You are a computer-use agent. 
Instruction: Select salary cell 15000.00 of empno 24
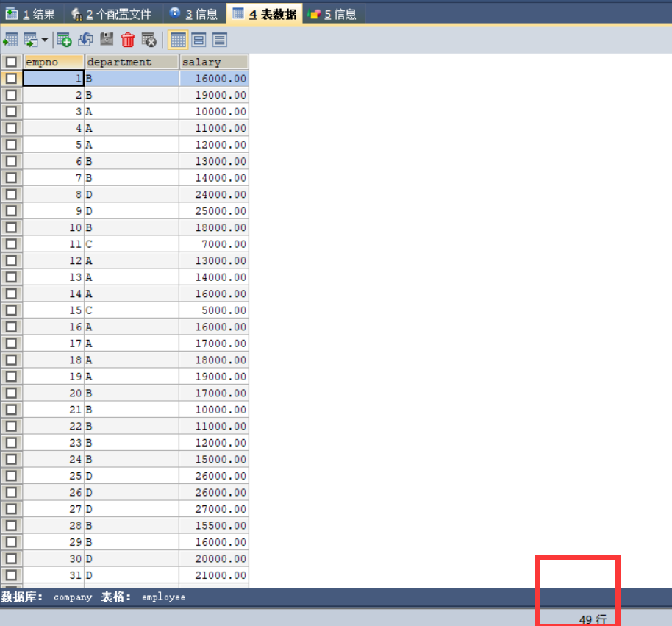pyautogui.click(x=214, y=459)
